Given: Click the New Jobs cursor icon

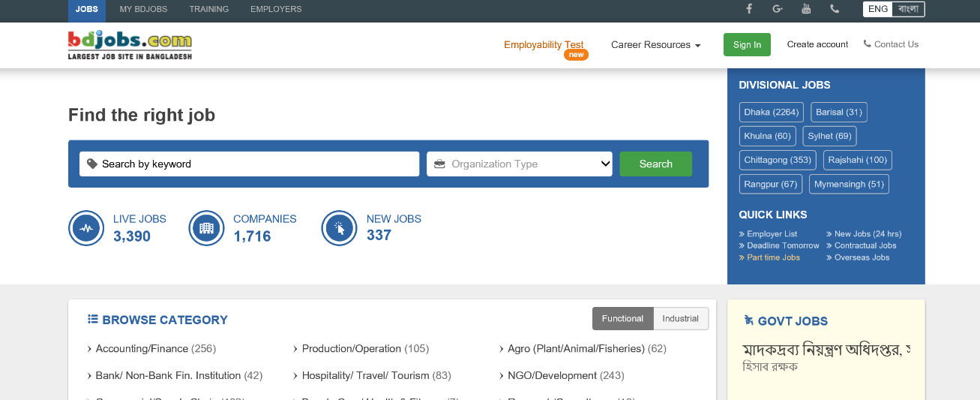Looking at the screenshot, I should [x=339, y=228].
